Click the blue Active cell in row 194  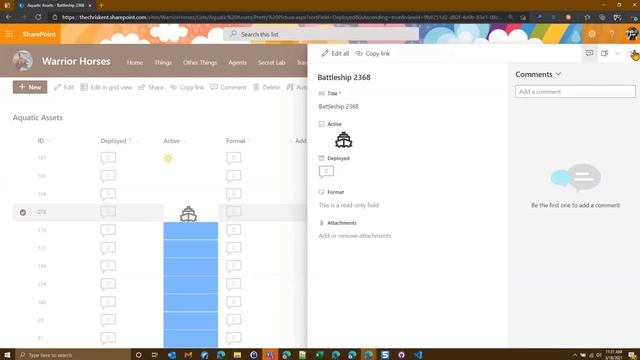(191, 267)
